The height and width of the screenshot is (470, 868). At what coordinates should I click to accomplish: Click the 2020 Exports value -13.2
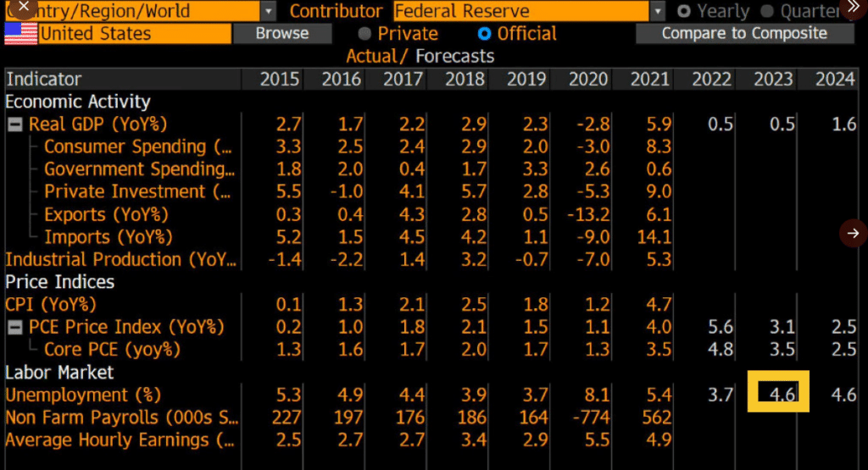click(588, 214)
